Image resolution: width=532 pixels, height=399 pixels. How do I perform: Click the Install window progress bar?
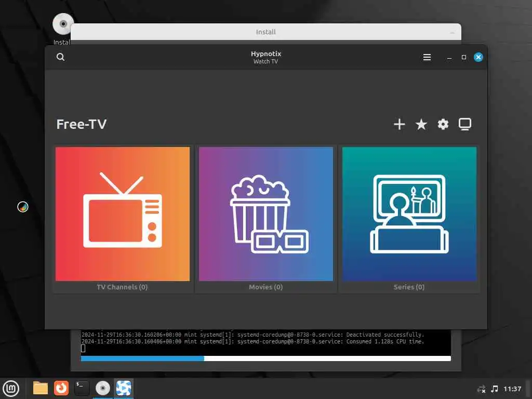coord(265,358)
